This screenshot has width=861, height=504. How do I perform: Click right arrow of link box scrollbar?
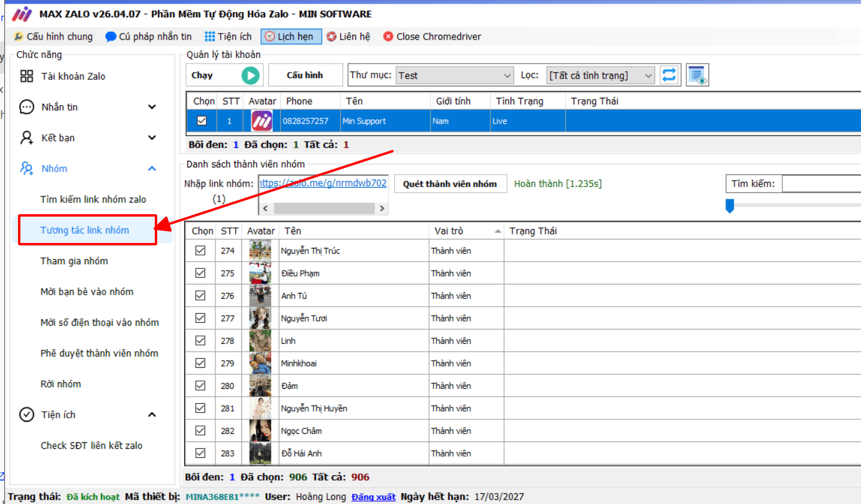[x=382, y=208]
